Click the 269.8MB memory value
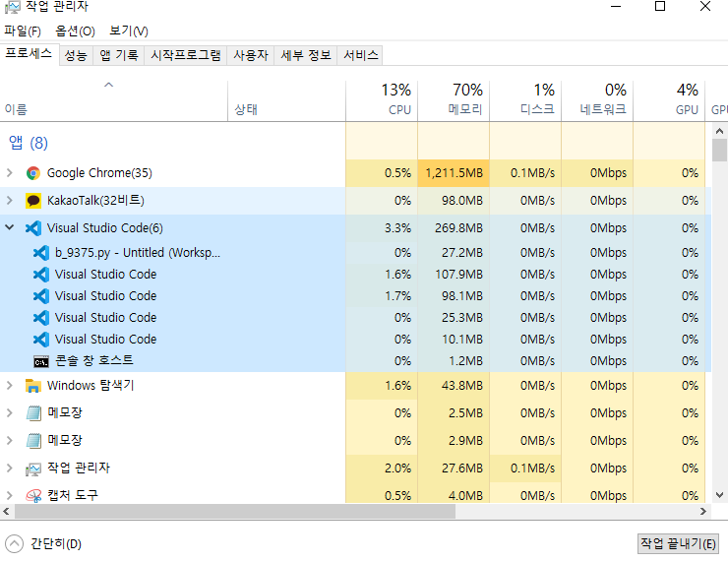 [458, 228]
